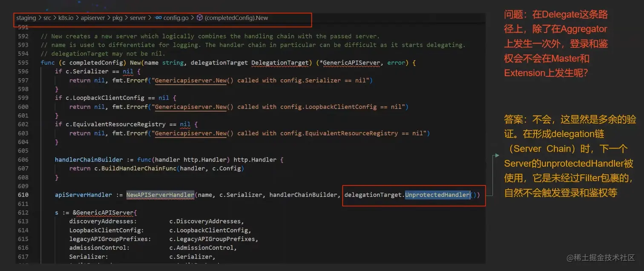The width and height of the screenshot is (644, 271).
Task: Open the 'config.go' breadcrumb file
Action: point(176,18)
